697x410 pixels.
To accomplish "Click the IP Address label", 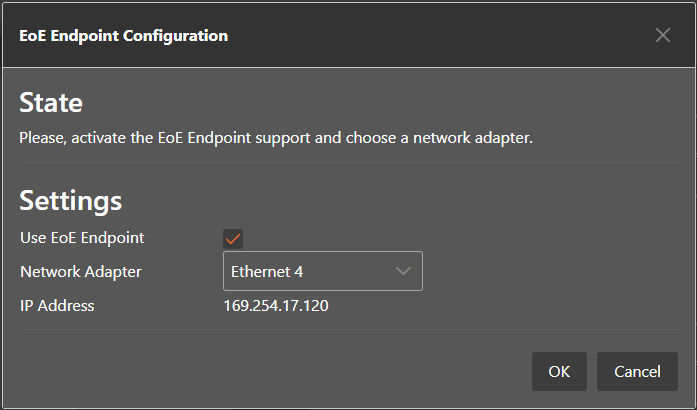I will click(57, 305).
